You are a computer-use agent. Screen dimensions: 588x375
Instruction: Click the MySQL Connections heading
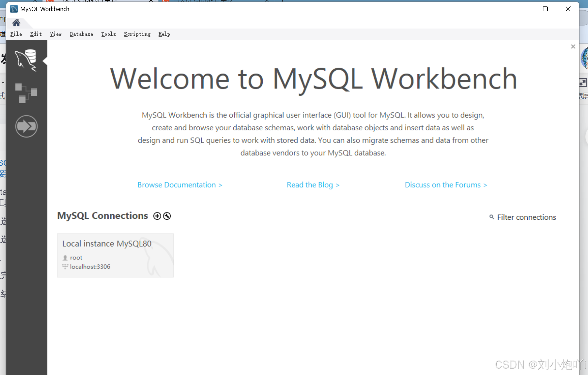103,216
